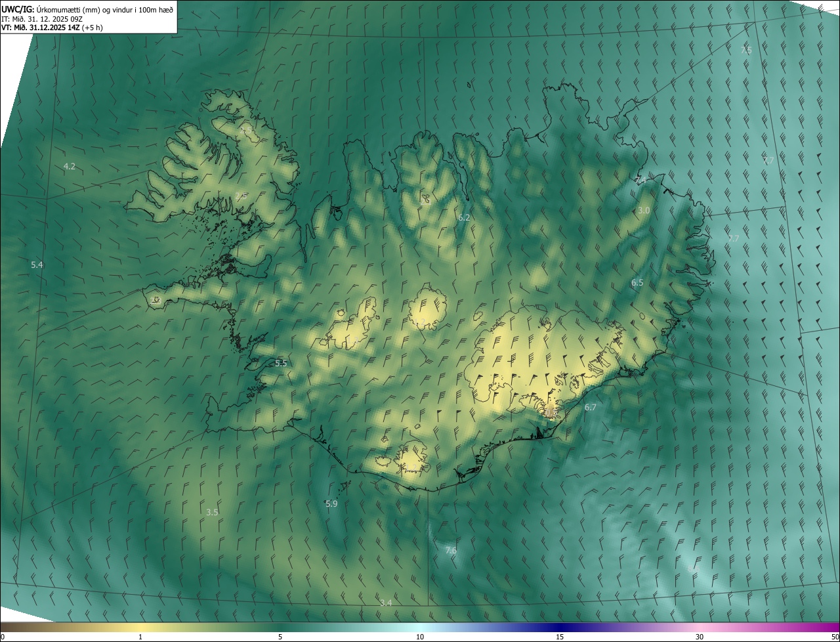
Task: Click the 15 tick on the color scale
Action: [560, 637]
